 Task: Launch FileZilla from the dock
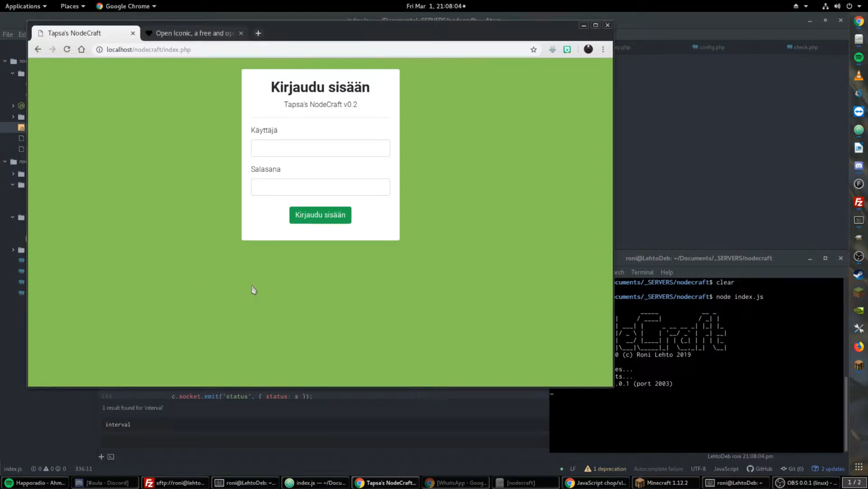[859, 202]
